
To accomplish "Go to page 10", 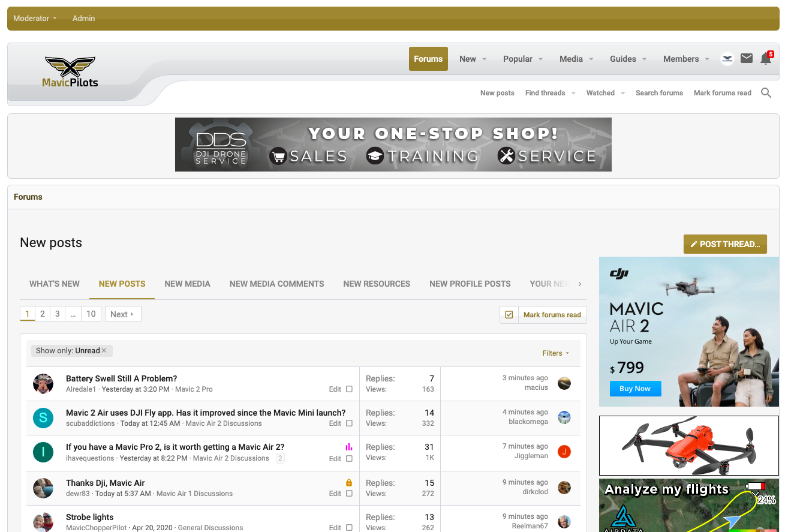I will coord(91,314).
